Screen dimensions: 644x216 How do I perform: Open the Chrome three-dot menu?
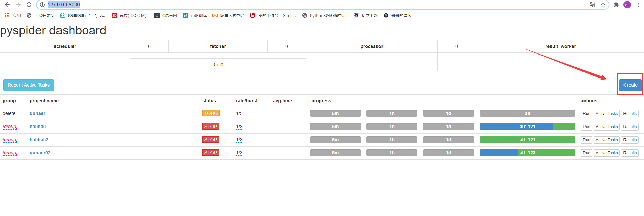click(638, 5)
